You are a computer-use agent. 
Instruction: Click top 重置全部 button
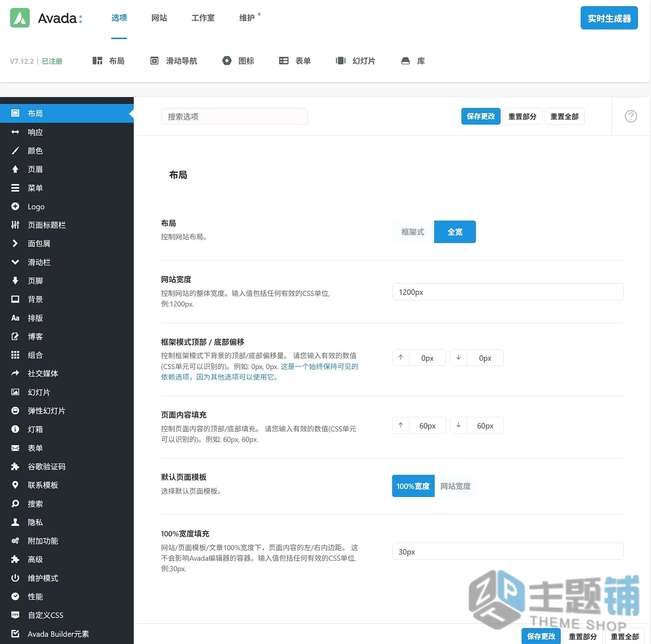[564, 116]
